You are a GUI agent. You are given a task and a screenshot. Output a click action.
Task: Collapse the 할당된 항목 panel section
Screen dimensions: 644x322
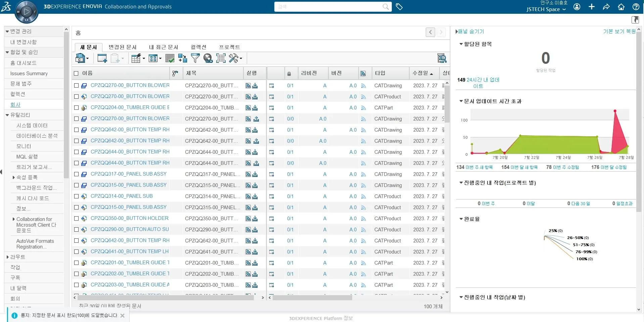coord(461,44)
